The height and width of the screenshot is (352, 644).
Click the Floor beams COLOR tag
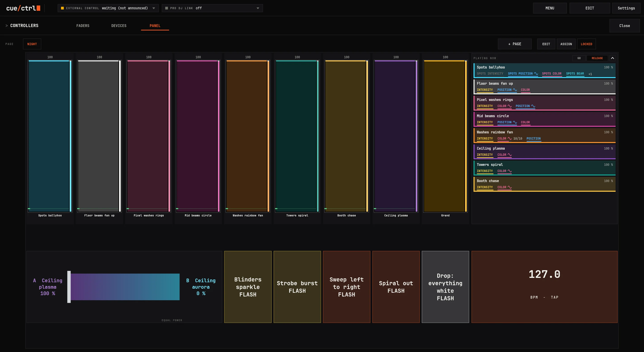tap(525, 90)
